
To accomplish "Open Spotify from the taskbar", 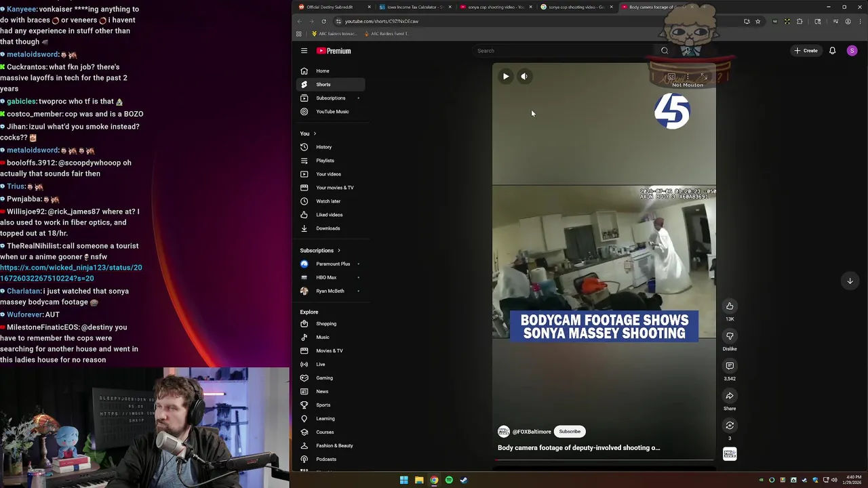I will (449, 481).
